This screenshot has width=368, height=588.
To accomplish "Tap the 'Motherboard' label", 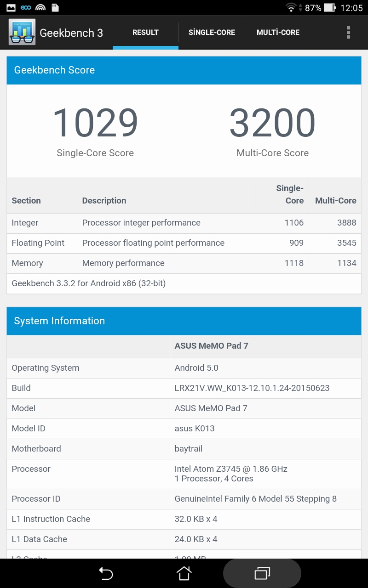I will 36,449.
